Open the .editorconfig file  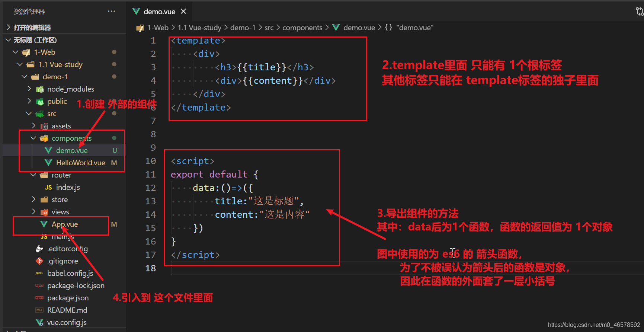pos(67,249)
